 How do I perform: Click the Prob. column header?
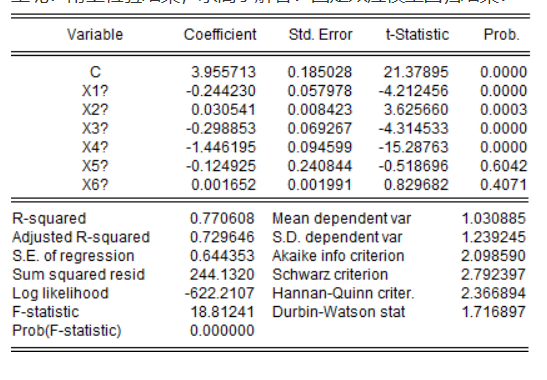tap(502, 35)
